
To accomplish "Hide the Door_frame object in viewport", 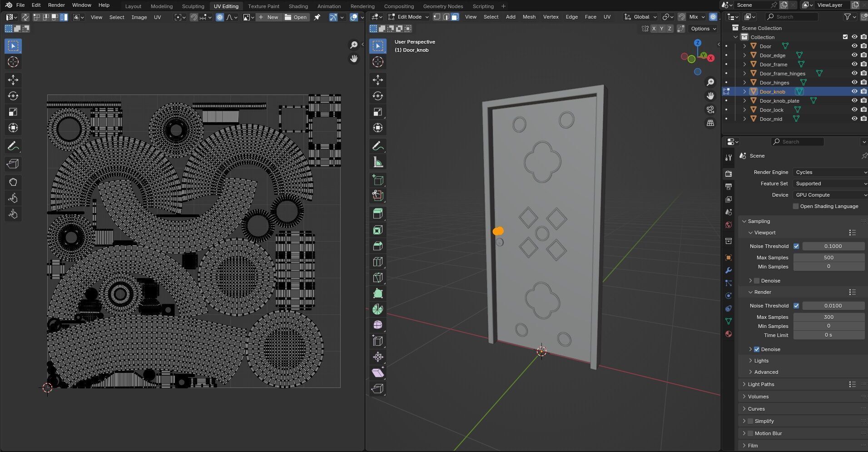I will [x=854, y=65].
